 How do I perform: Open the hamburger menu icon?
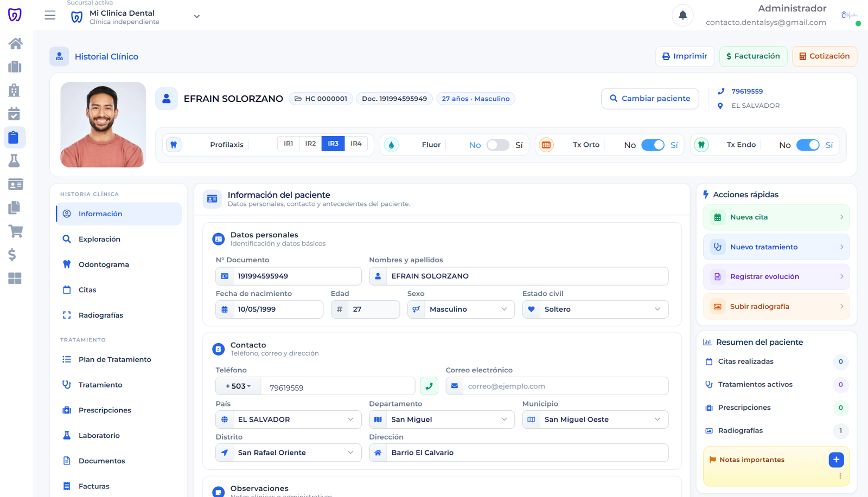pos(50,15)
